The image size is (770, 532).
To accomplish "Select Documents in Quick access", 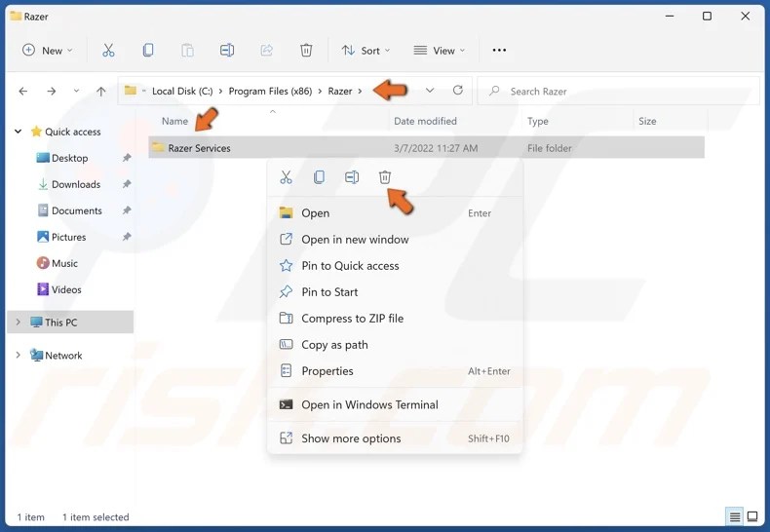I will tap(77, 210).
